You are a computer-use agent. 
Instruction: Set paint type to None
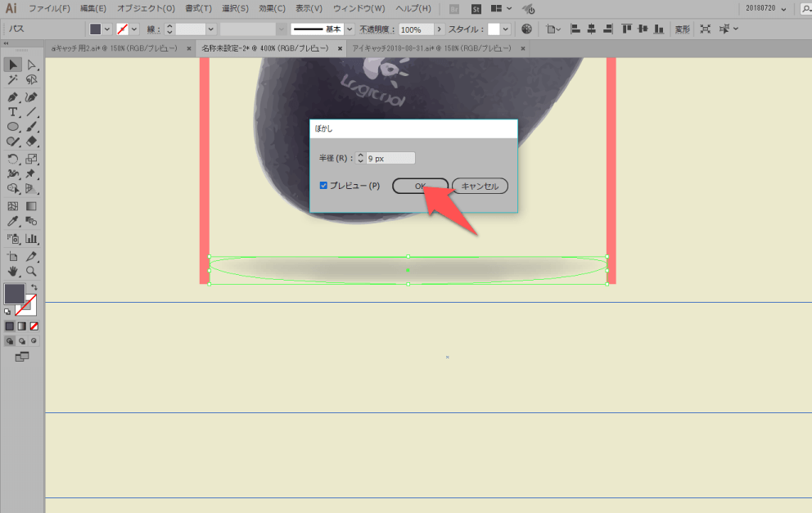[34, 326]
